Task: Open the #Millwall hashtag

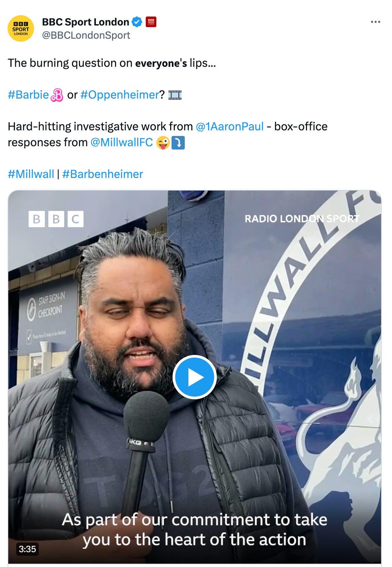Action: click(31, 174)
